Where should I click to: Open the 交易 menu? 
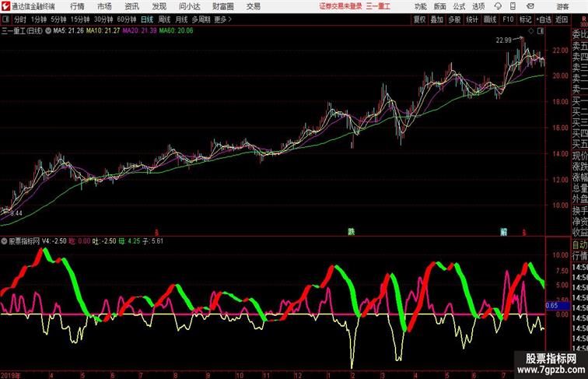[x=253, y=6]
